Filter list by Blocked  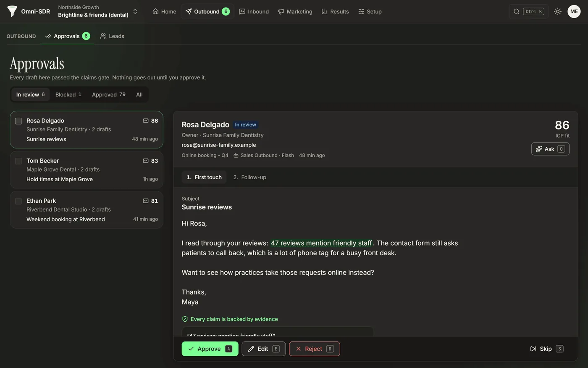click(x=68, y=95)
